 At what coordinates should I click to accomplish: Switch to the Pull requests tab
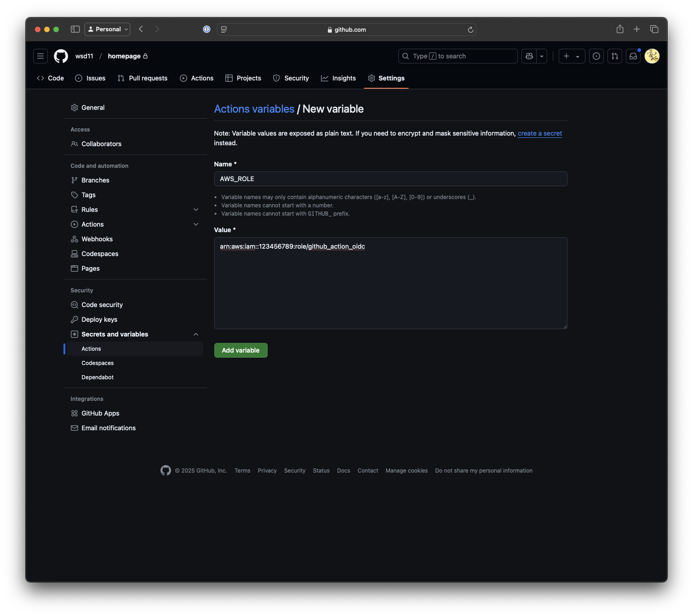coord(143,78)
